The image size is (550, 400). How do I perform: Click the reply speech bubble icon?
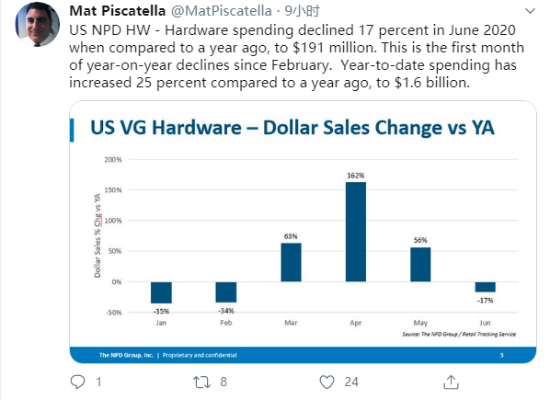78,382
